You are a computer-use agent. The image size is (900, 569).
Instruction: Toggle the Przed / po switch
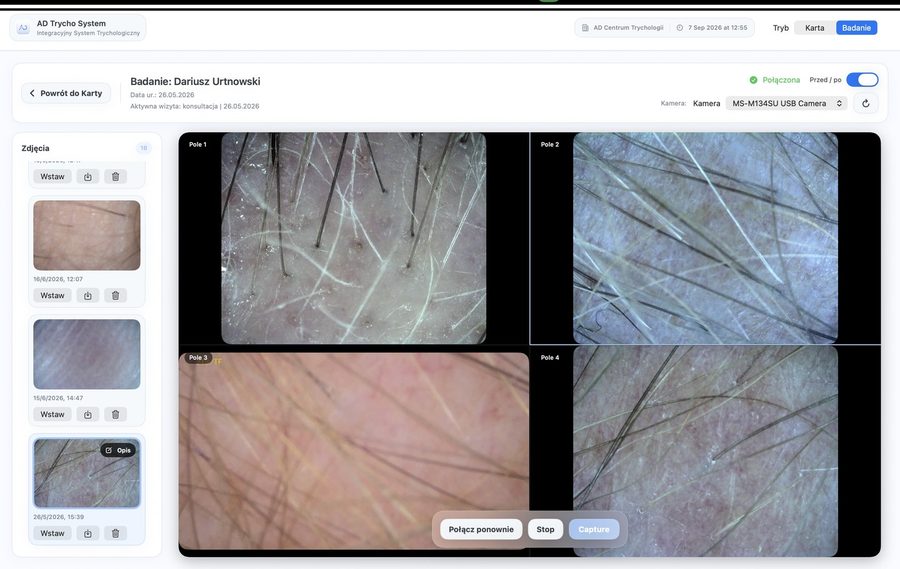pos(862,80)
